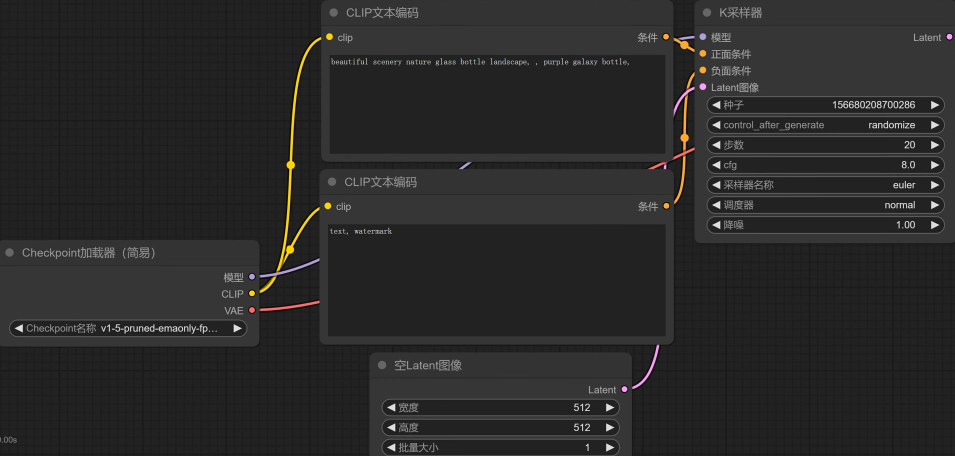Decrease 批量大小 with its left arrow
Viewport: 955px width, 456px height.
point(391,447)
